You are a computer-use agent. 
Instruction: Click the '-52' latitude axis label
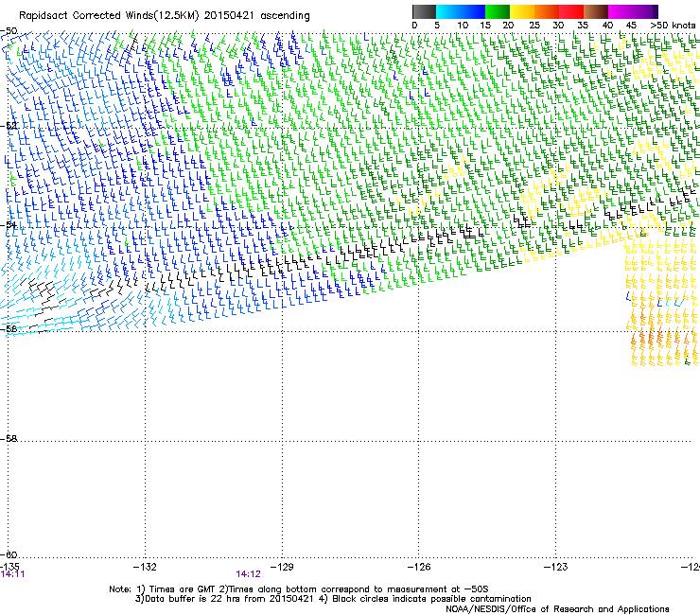point(9,126)
